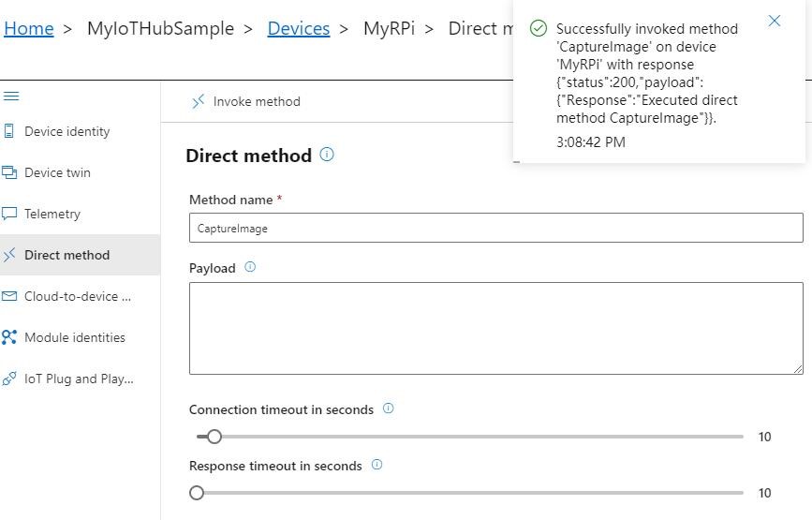Click the Device twin icon

(x=9, y=172)
